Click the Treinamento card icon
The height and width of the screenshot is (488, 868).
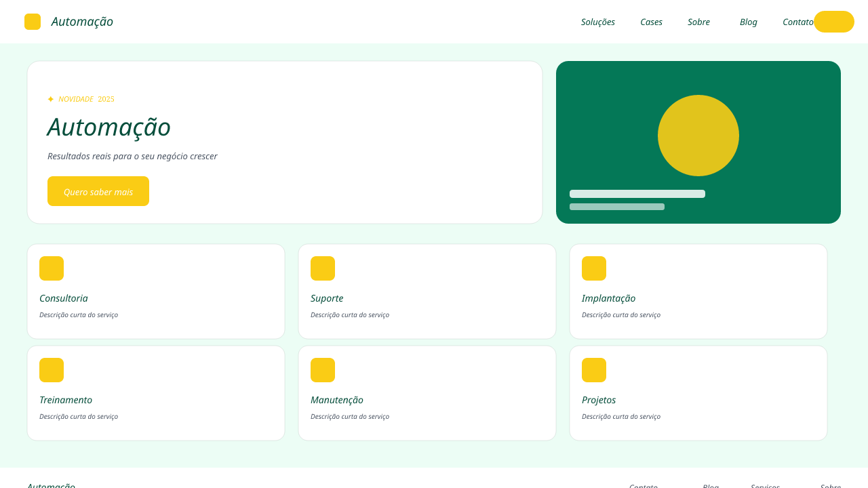[52, 370]
